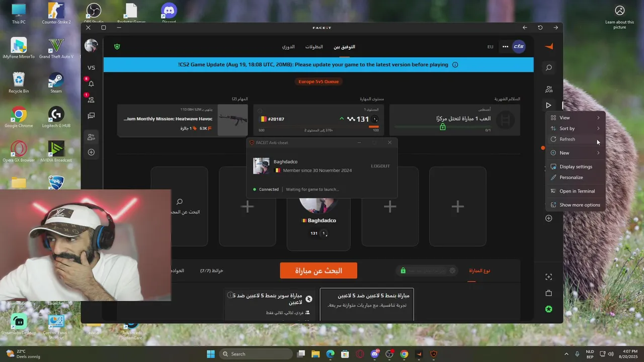Image resolution: width=644 pixels, height=362 pixels.
Task: Expand the New submenu arrow
Action: click(x=598, y=153)
